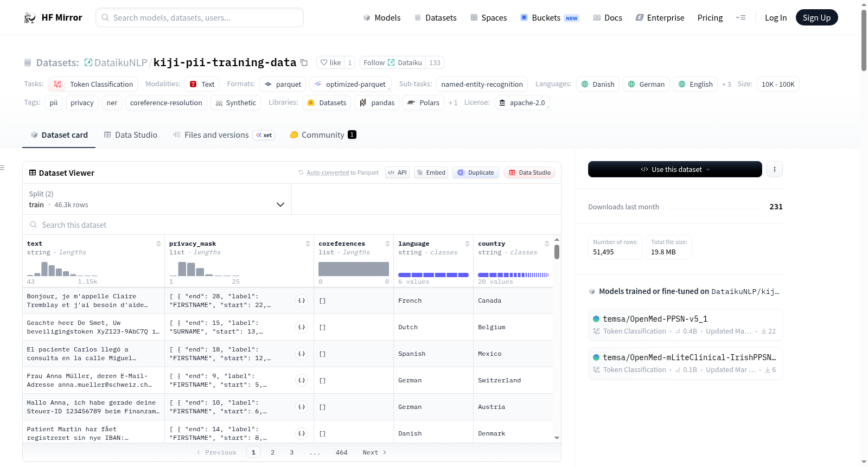Click the apache-2.0 license tag
The height and width of the screenshot is (467, 868).
click(522, 103)
